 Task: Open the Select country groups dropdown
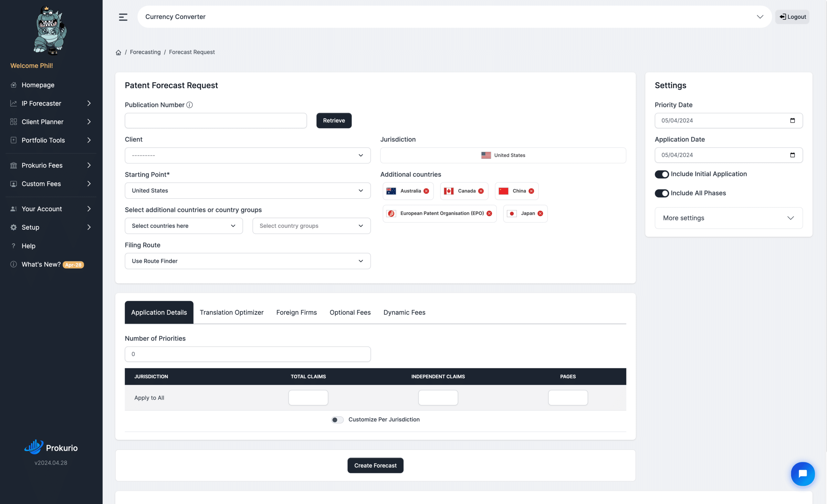[x=311, y=226]
